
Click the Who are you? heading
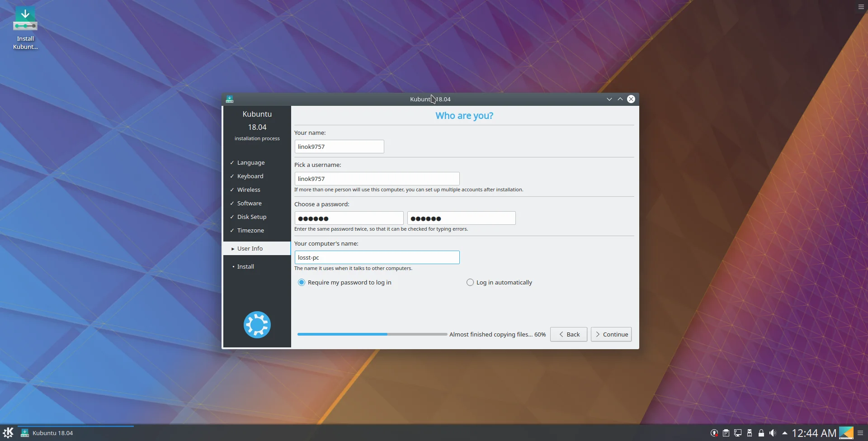(x=464, y=116)
